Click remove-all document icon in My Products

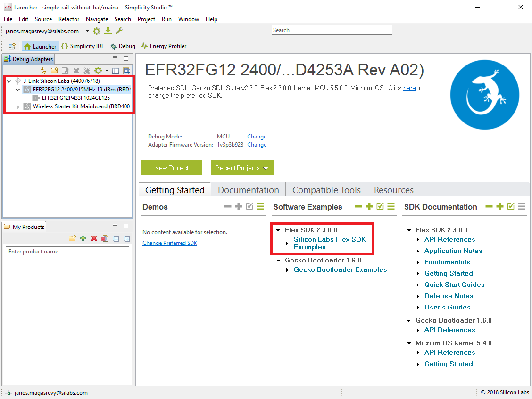(105, 239)
